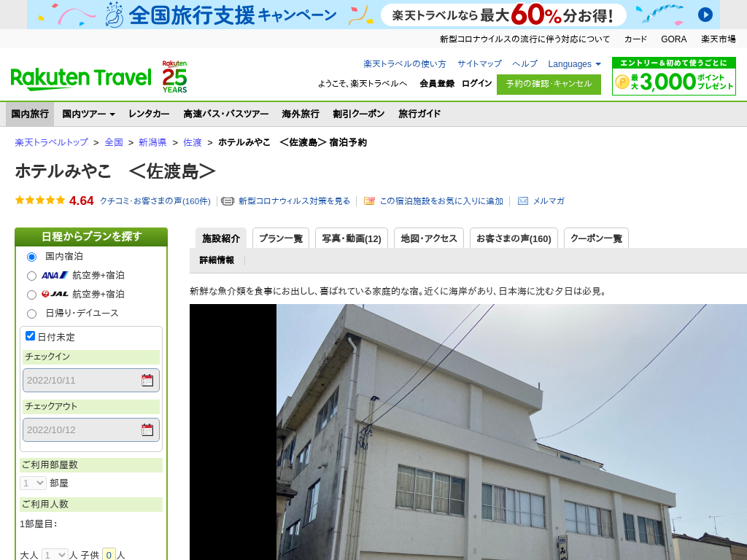The width and height of the screenshot is (747, 560).
Task: Open the room count dropdown
Action: tap(33, 483)
